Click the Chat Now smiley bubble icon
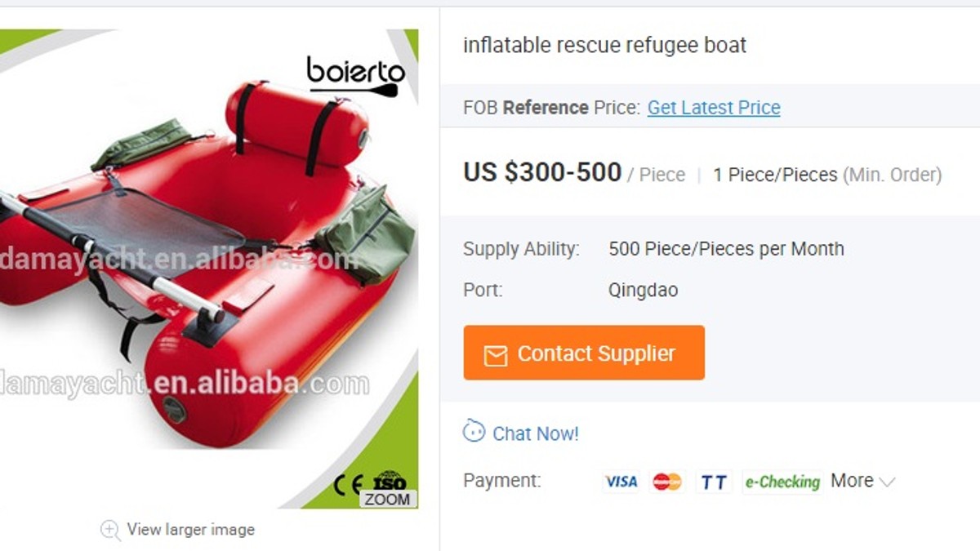 point(474,431)
